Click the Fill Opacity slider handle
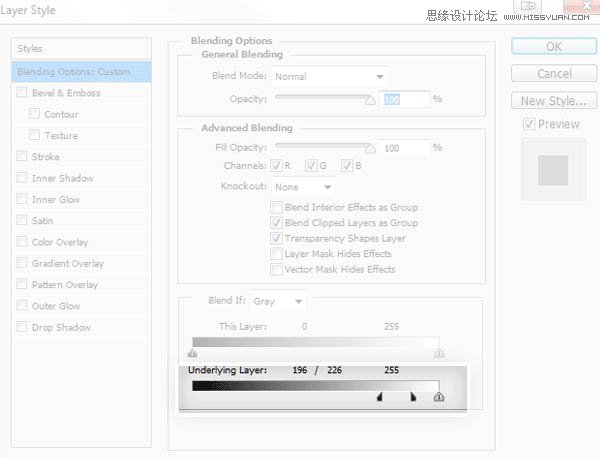 [370, 148]
